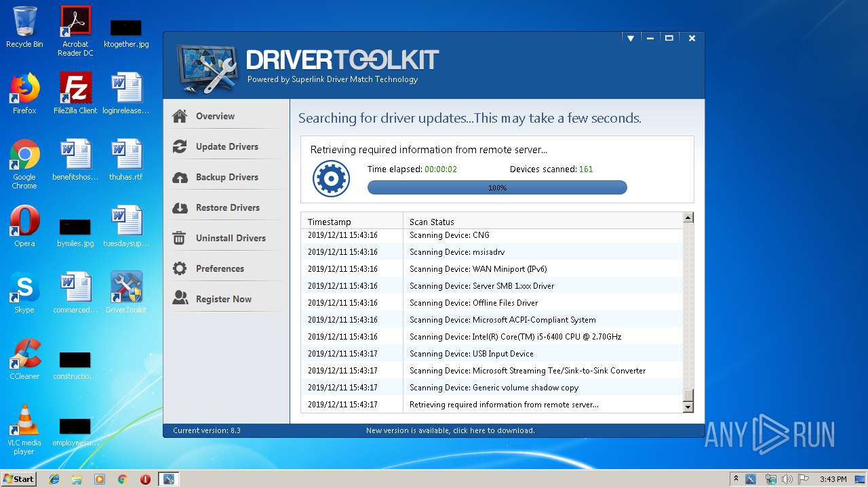Click the 100% scan progress bar
868x488 pixels.
tap(497, 187)
